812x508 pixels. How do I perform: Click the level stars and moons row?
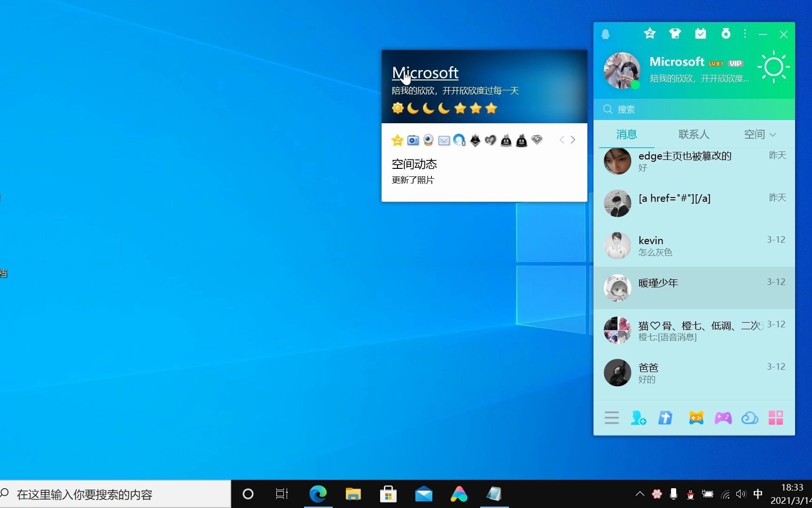click(445, 109)
